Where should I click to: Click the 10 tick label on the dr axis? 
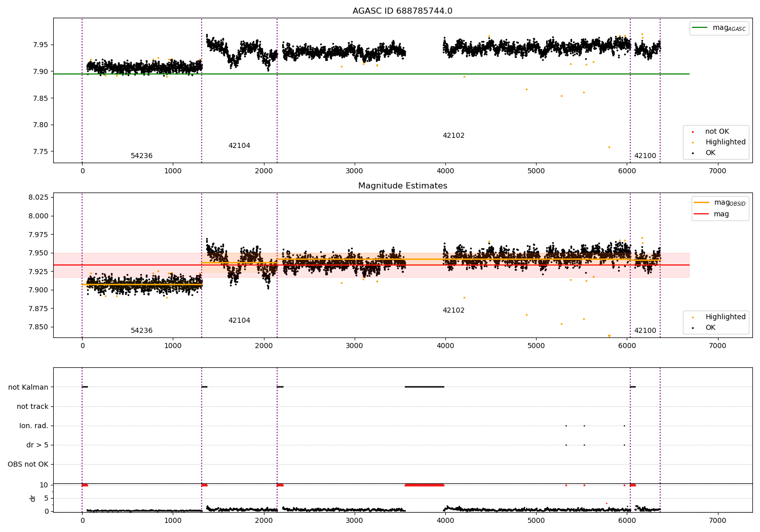tap(44, 485)
